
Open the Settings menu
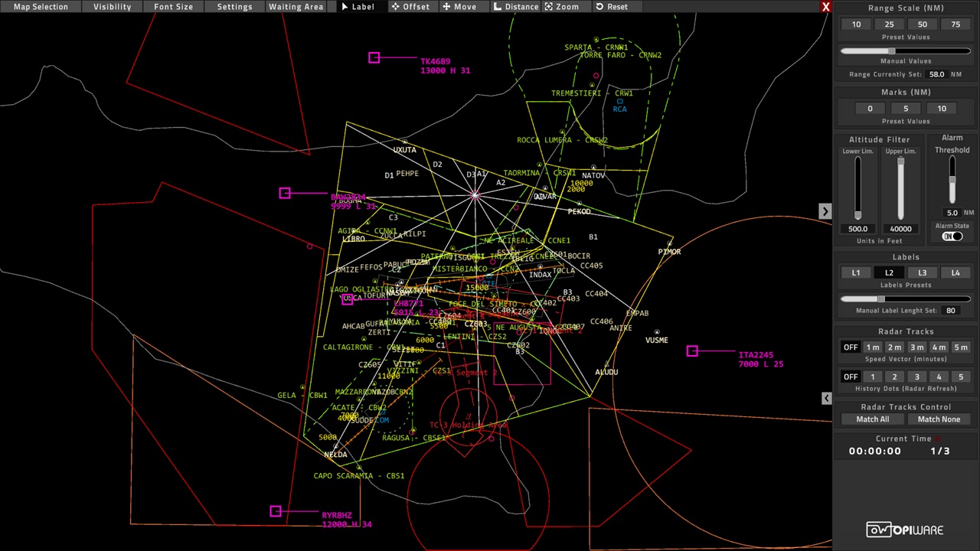(234, 7)
